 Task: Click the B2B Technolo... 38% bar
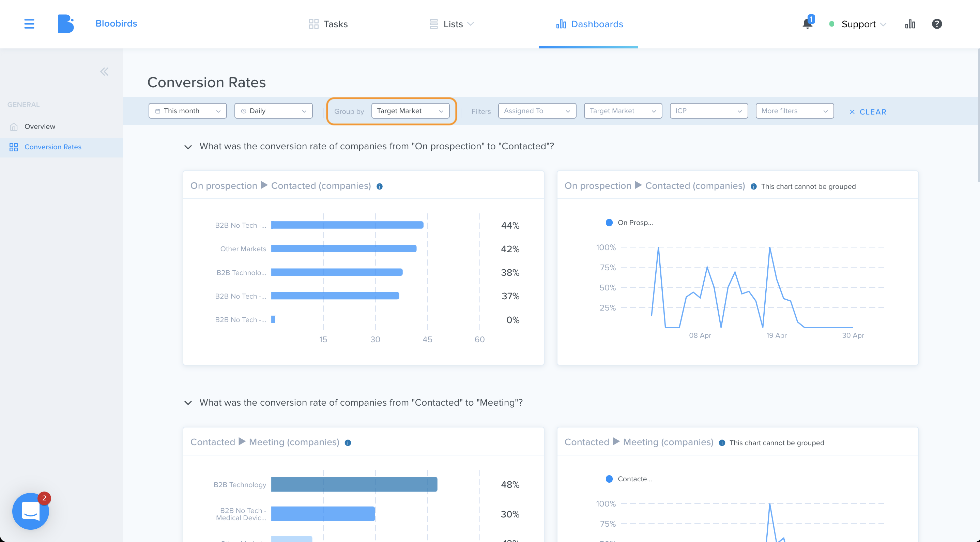pos(337,272)
